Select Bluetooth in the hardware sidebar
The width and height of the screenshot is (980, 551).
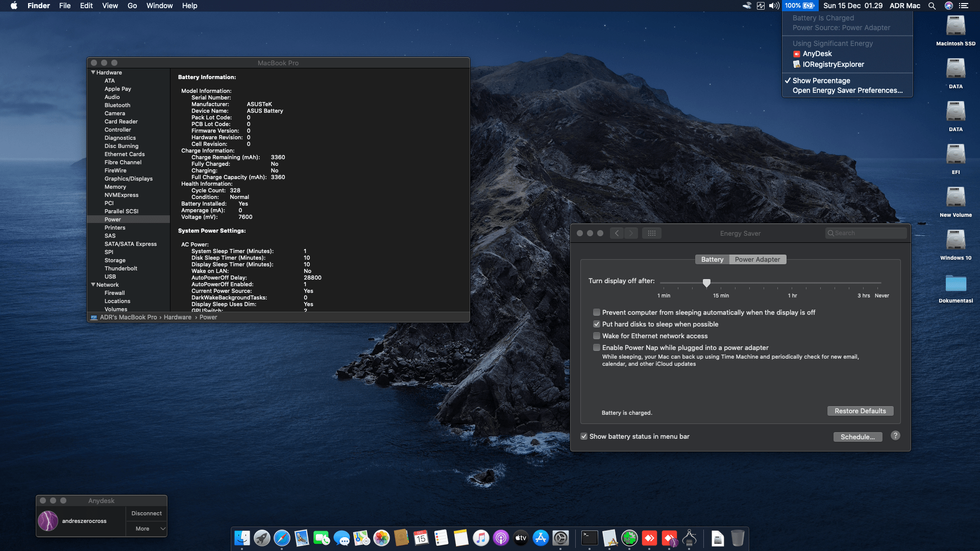tap(117, 105)
